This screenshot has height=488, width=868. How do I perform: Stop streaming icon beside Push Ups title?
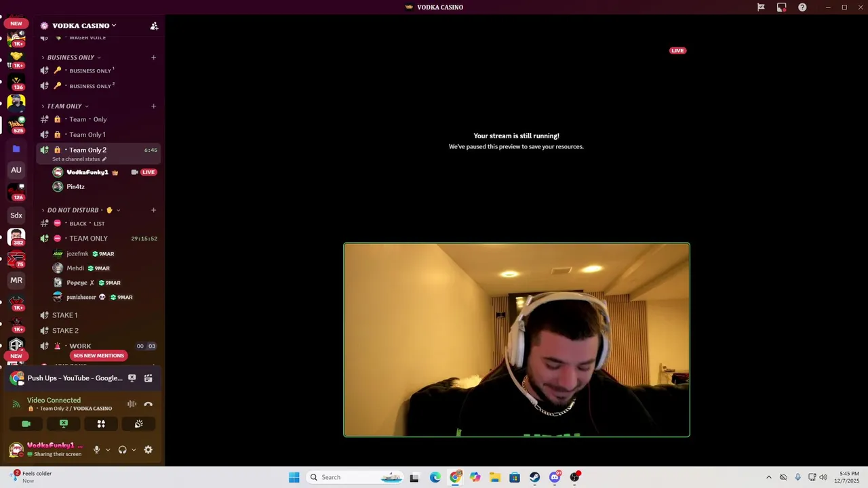click(x=132, y=378)
